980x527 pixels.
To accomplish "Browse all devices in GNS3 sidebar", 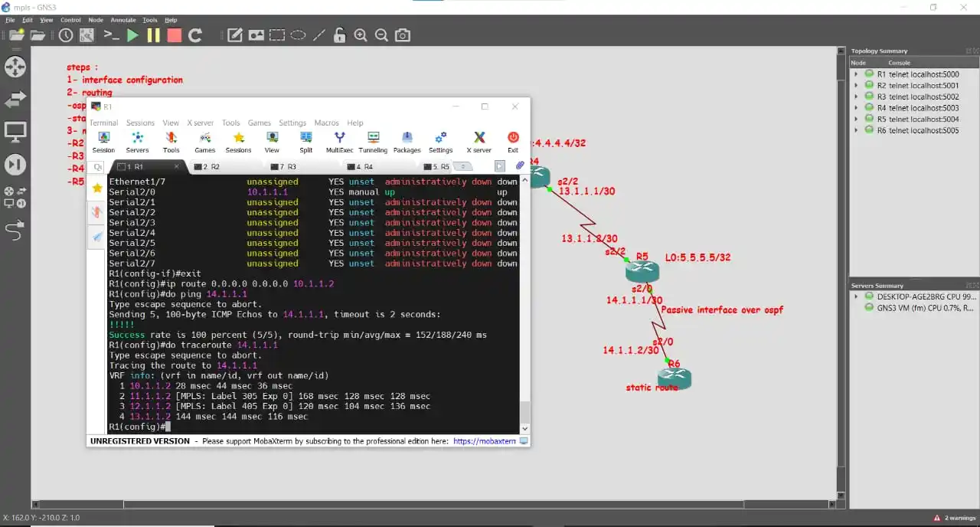I will pos(15,197).
